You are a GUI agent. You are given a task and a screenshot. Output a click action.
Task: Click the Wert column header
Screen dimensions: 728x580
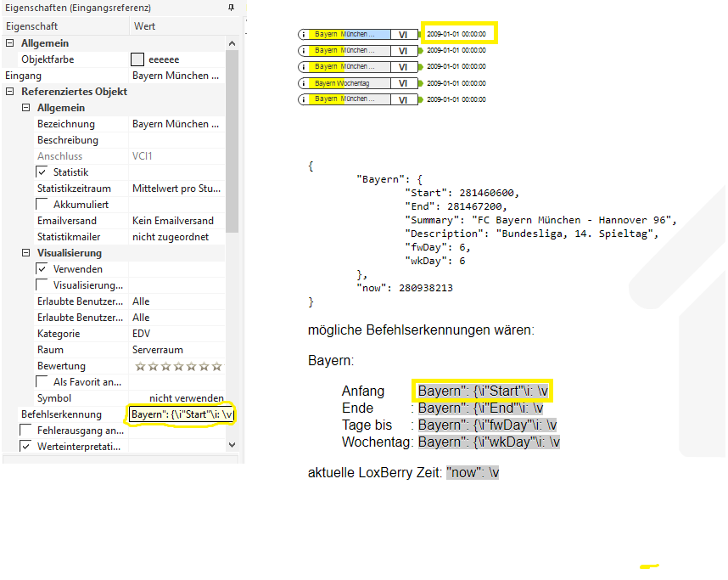[x=184, y=26]
